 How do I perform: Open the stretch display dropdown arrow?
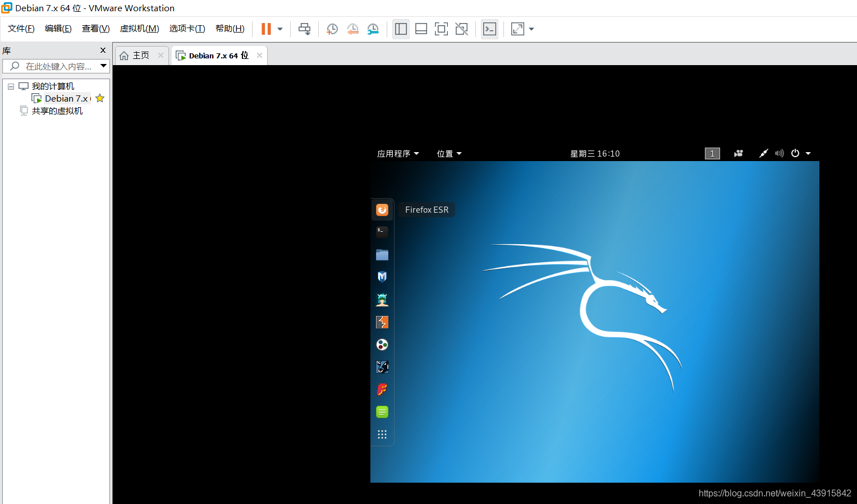click(531, 29)
